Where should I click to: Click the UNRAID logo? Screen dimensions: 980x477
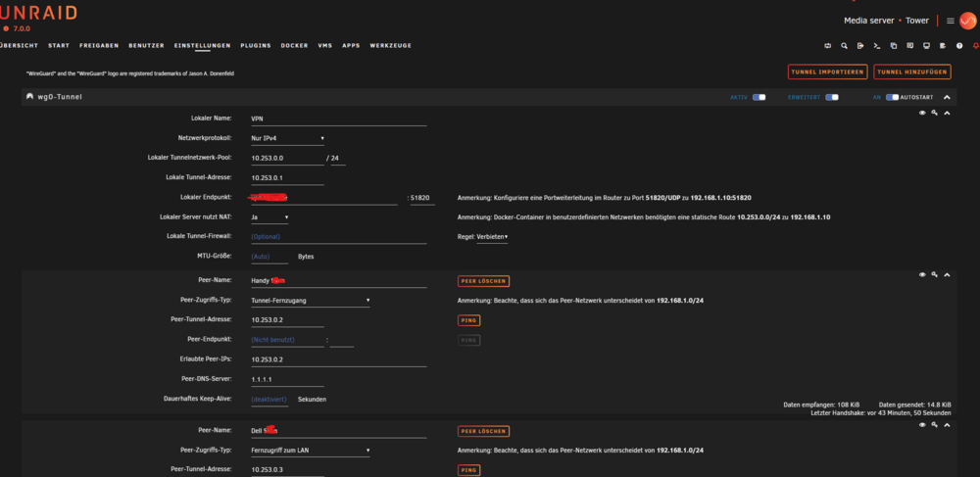[x=39, y=13]
